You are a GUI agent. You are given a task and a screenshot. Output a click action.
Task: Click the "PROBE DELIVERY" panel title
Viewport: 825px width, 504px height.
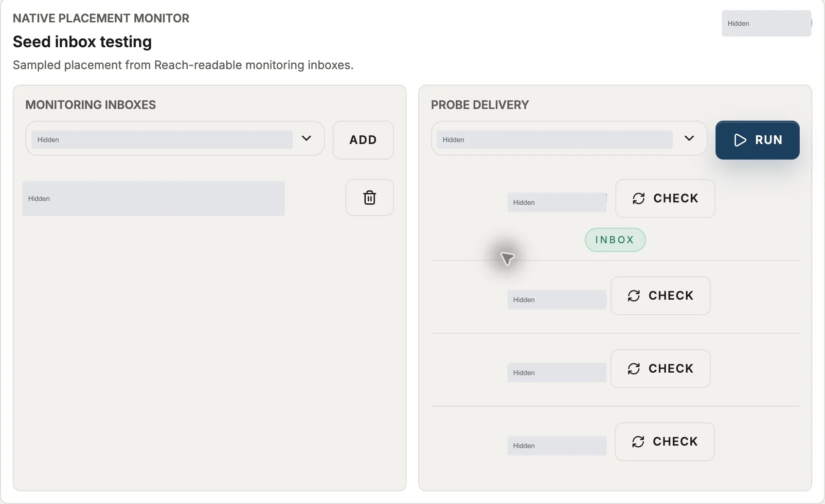coord(480,105)
